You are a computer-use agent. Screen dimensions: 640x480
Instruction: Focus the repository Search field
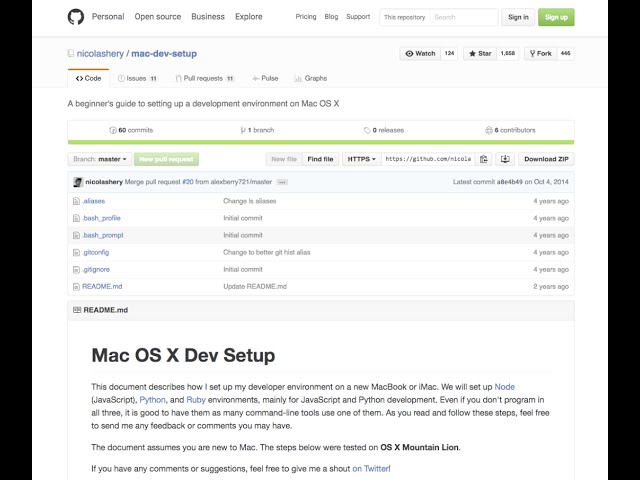pos(463,17)
